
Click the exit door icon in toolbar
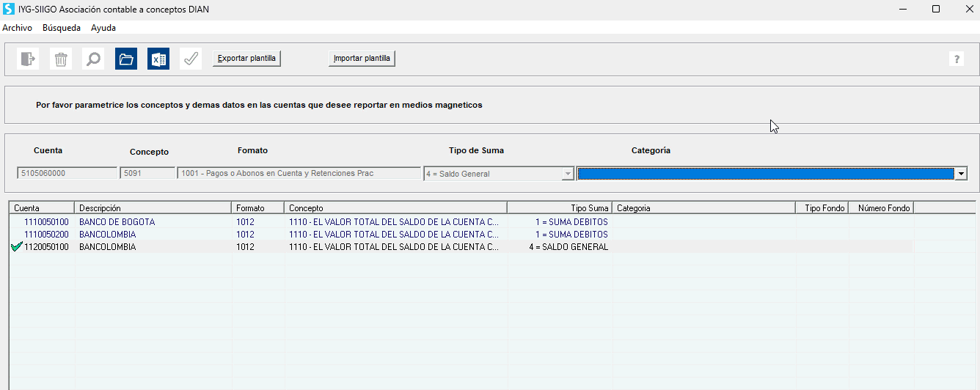(x=28, y=59)
